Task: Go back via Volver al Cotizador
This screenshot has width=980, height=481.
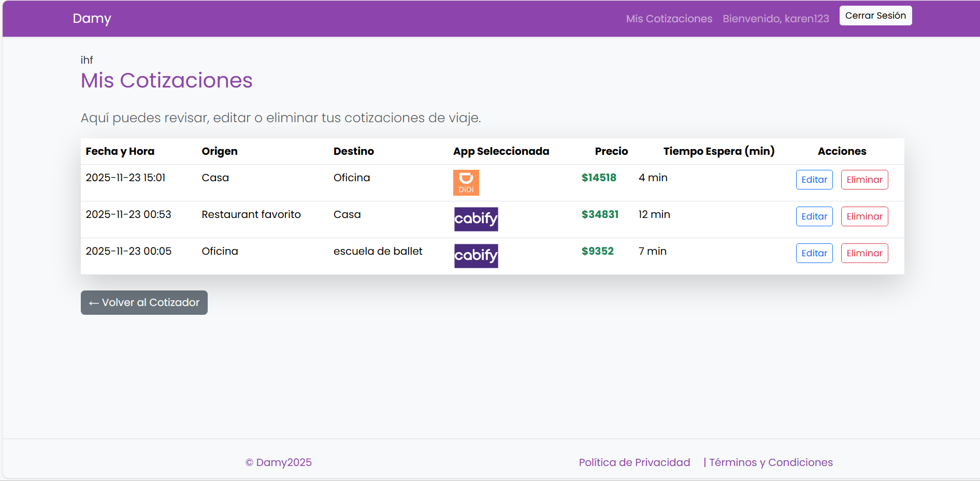Action: (144, 302)
